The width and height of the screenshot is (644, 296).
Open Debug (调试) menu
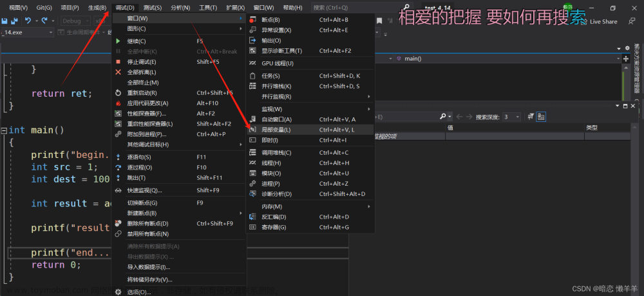tap(125, 8)
